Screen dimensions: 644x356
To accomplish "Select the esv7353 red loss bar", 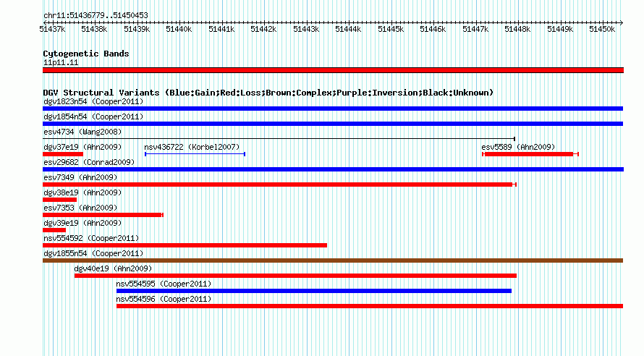I will pyautogui.click(x=103, y=215).
